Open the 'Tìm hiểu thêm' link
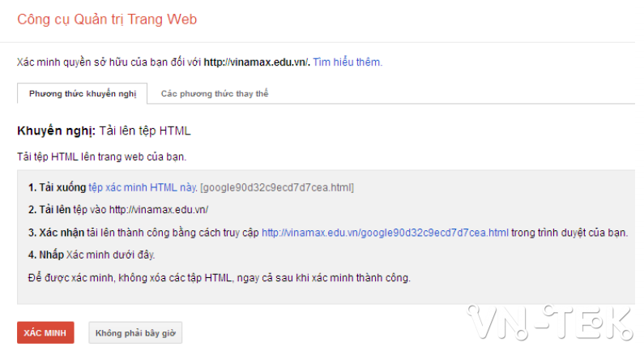Image resolution: width=644 pixels, height=351 pixels. [348, 62]
